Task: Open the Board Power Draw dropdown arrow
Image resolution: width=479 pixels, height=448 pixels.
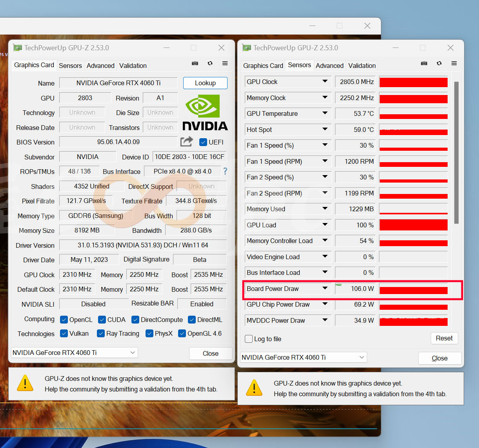Action: 325,288
